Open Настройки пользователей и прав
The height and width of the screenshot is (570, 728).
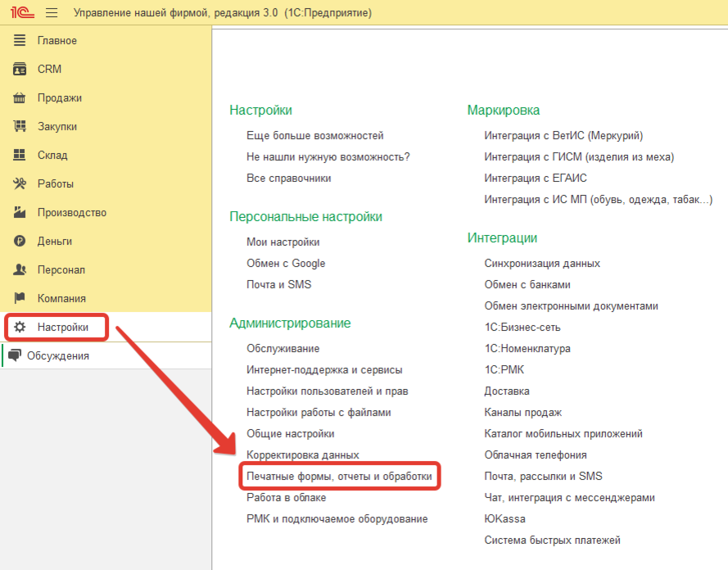click(x=328, y=391)
